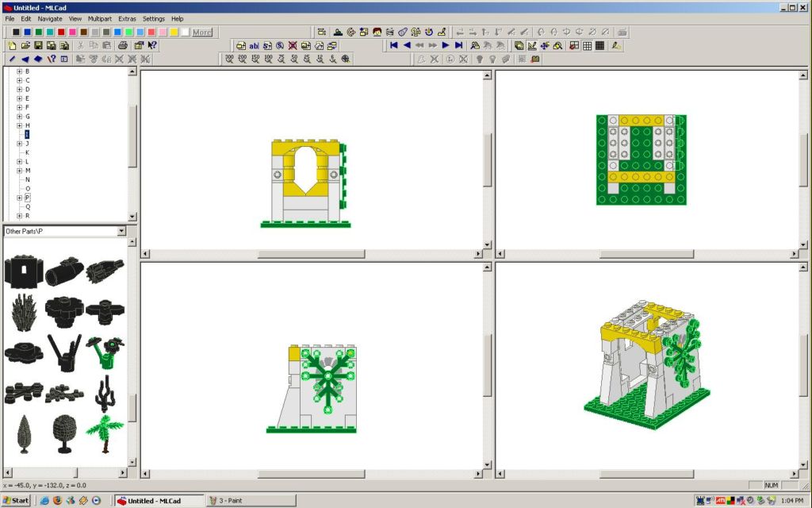
Task: Set zoom to 300 percent
Action: [229, 59]
